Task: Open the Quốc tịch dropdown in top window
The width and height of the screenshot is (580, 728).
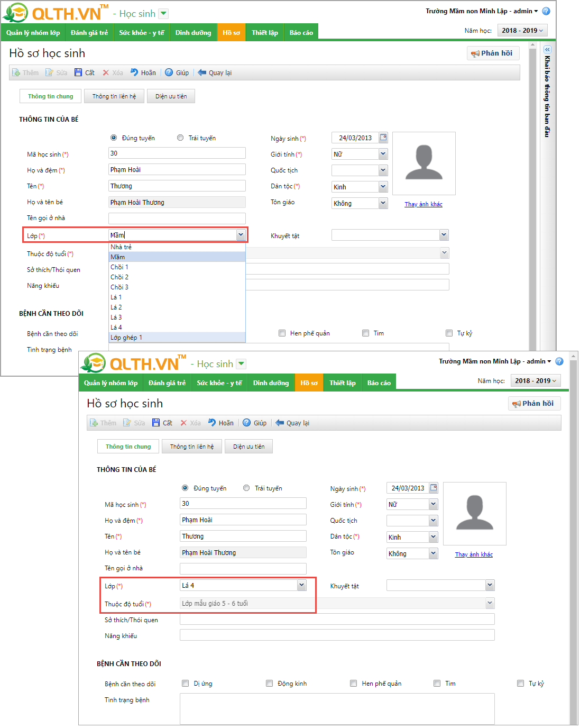Action: point(383,170)
